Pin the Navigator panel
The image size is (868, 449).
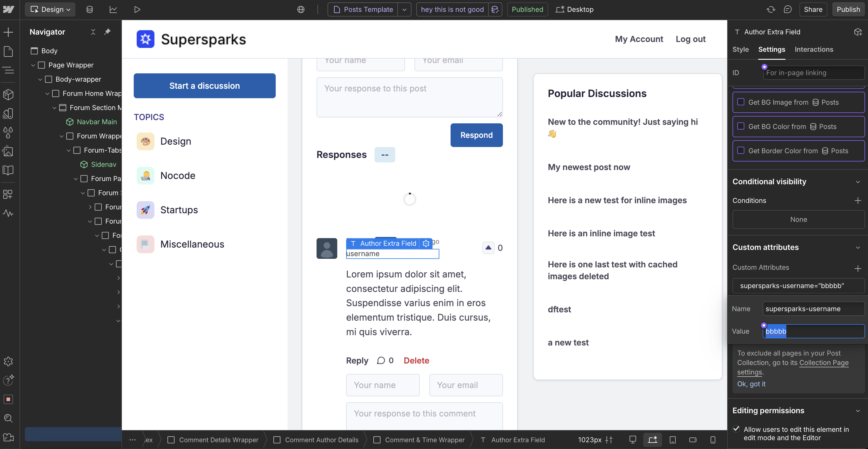(x=107, y=32)
